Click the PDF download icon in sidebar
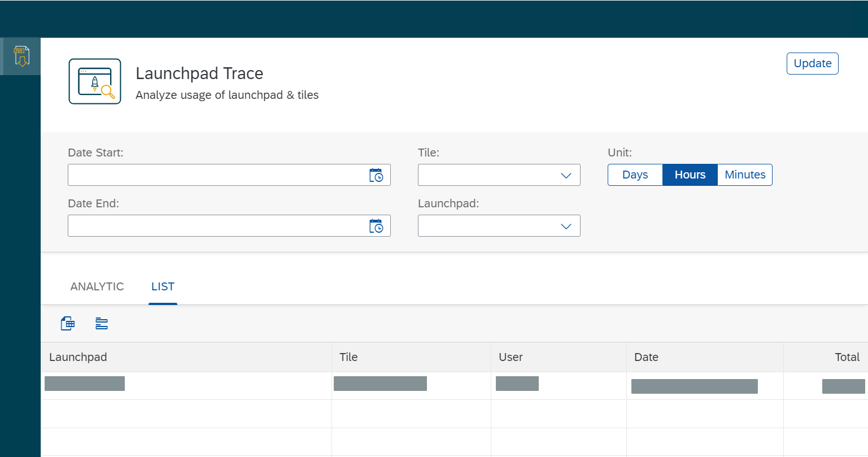Viewport: 868px width, 457px height. pos(21,56)
